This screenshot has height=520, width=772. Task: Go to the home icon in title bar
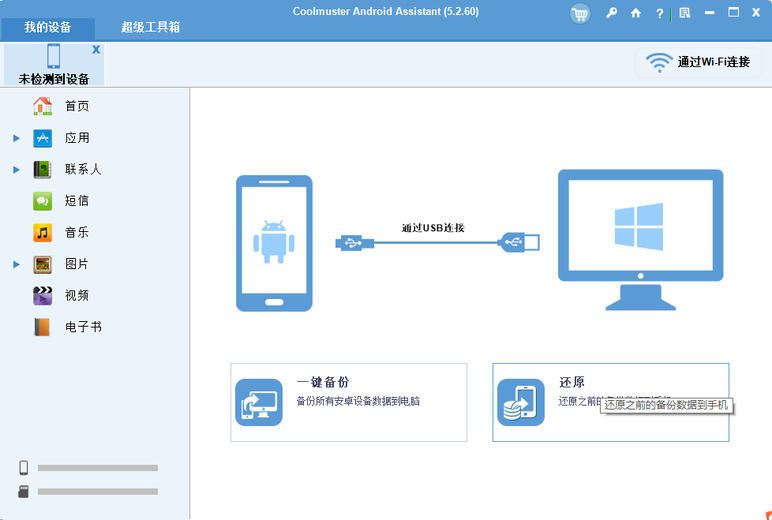636,13
